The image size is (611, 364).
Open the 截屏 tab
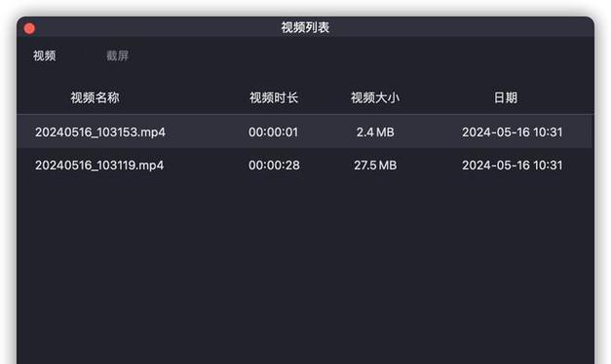[117, 55]
